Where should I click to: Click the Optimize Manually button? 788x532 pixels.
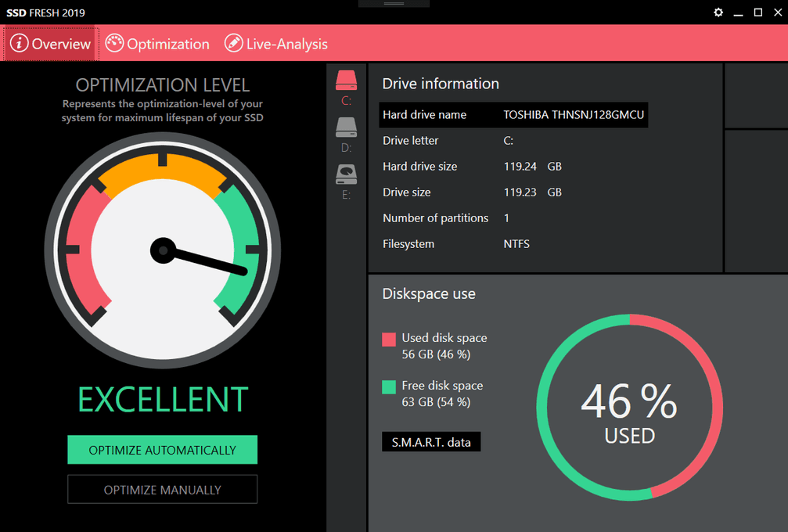pos(162,490)
